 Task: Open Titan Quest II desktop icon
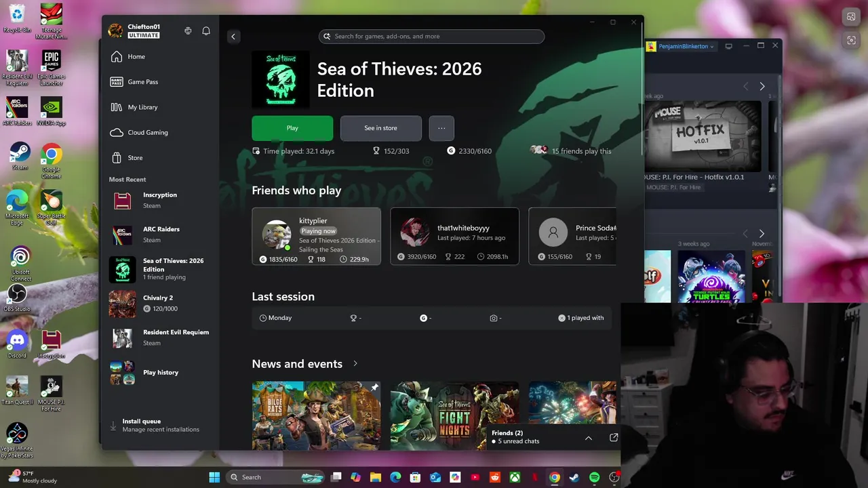tap(17, 390)
